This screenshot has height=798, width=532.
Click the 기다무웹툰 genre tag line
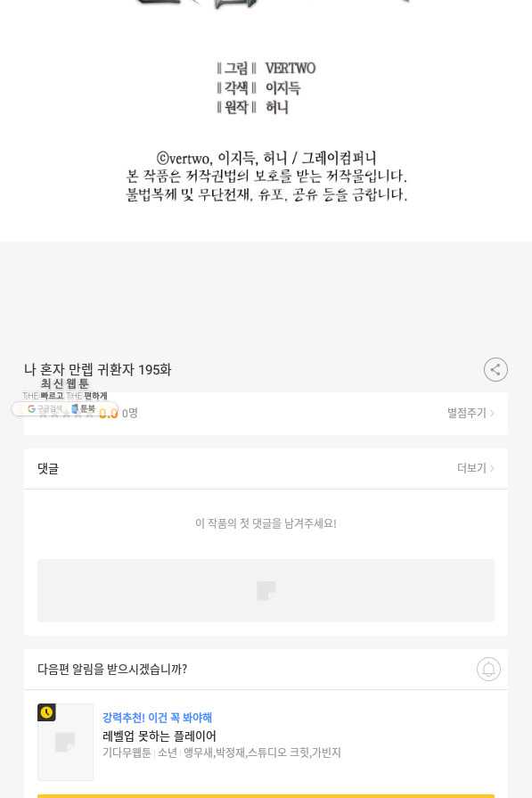tap(222, 753)
